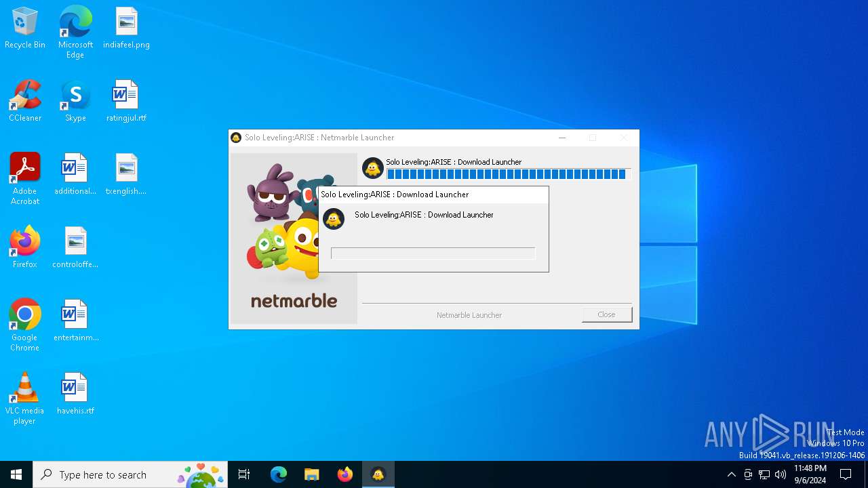Screen dimensions: 868x488
Task: Open the Microsoft Edge desktop shortcut
Action: pyautogui.click(x=75, y=33)
